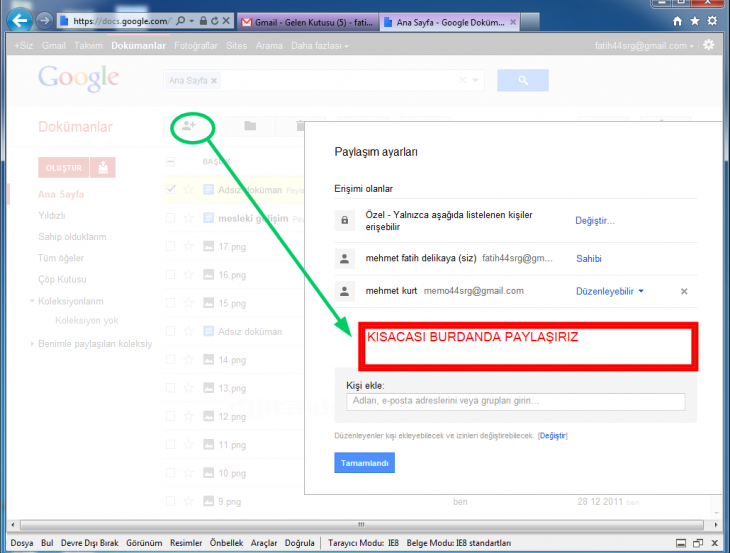Open the browser home page icon
Image resolution: width=730 pixels, height=553 pixels.
tap(677, 21)
